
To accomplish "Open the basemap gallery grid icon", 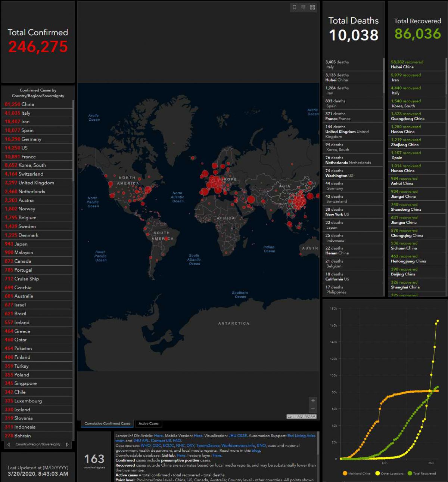I will (x=312, y=7).
